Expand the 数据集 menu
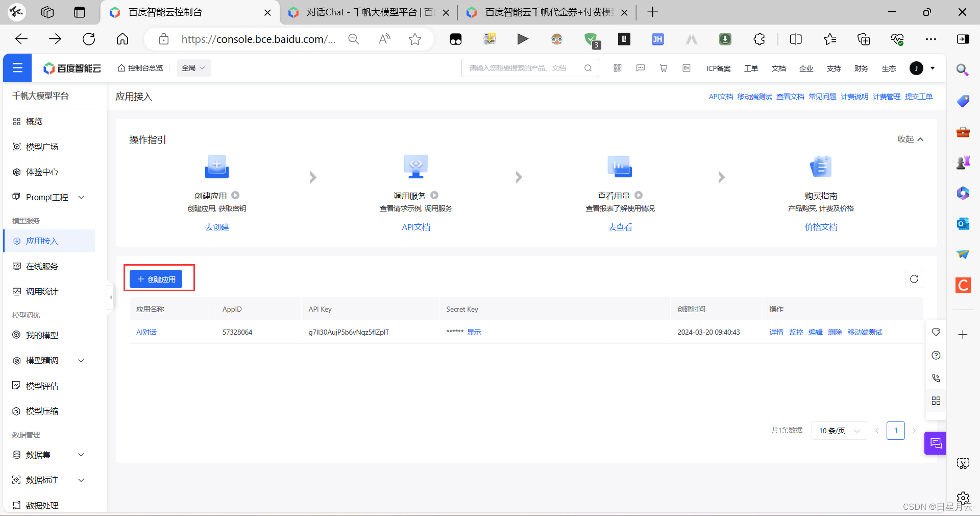 tap(81, 455)
